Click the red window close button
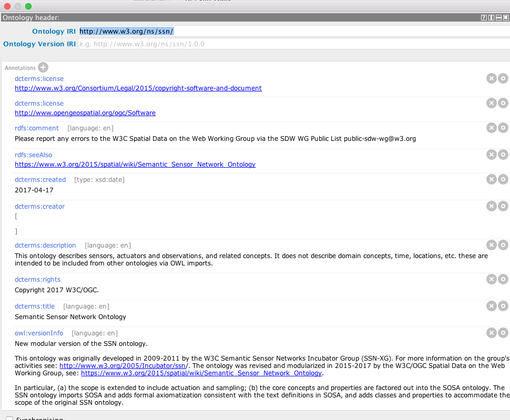 pos(7,6)
